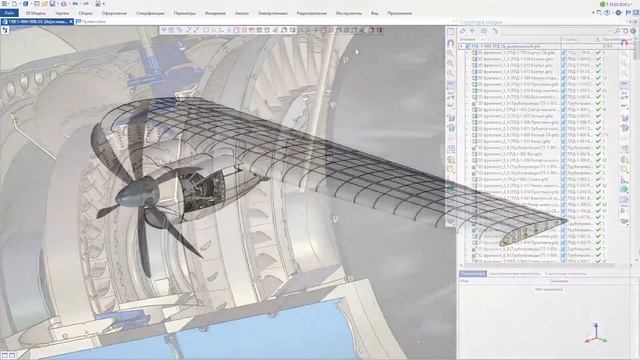640x360 pixels.
Task: Open the application menu icon at far left of title bar
Action: point(4,4)
